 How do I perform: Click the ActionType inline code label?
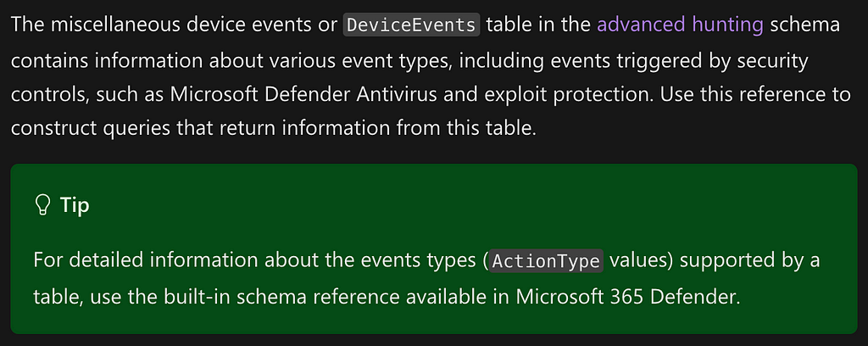pyautogui.click(x=546, y=260)
